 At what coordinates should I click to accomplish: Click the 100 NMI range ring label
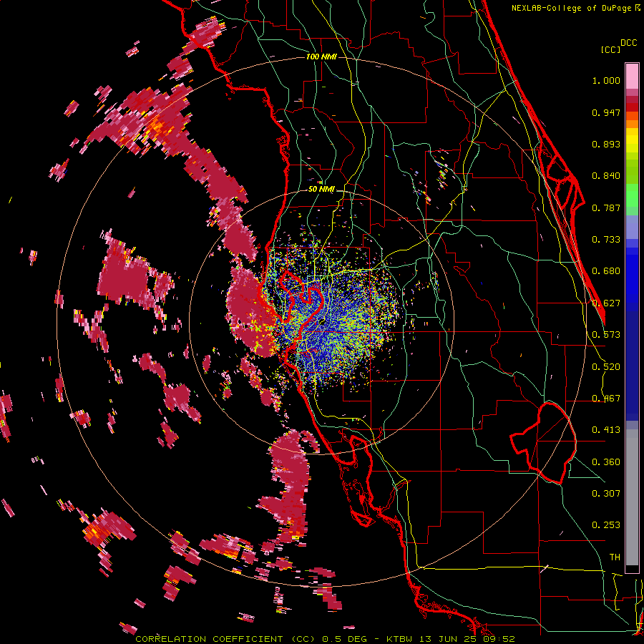point(321,57)
